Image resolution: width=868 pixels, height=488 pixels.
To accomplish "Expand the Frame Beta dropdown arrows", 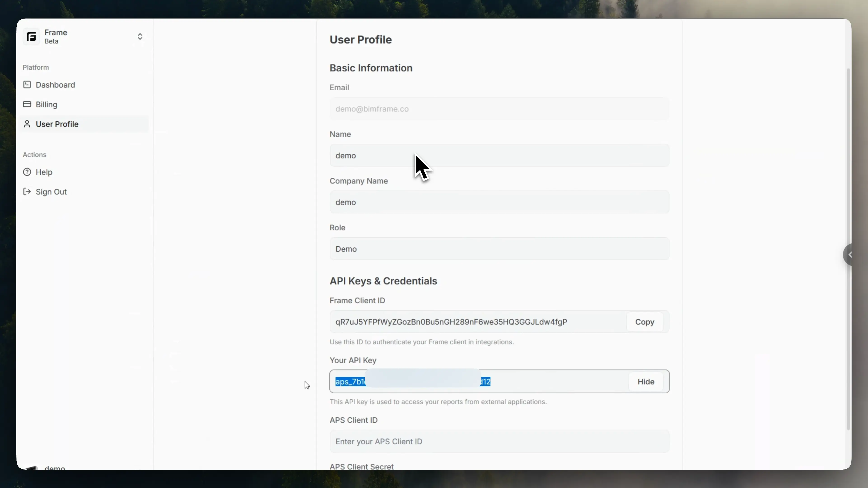I will pyautogui.click(x=140, y=36).
